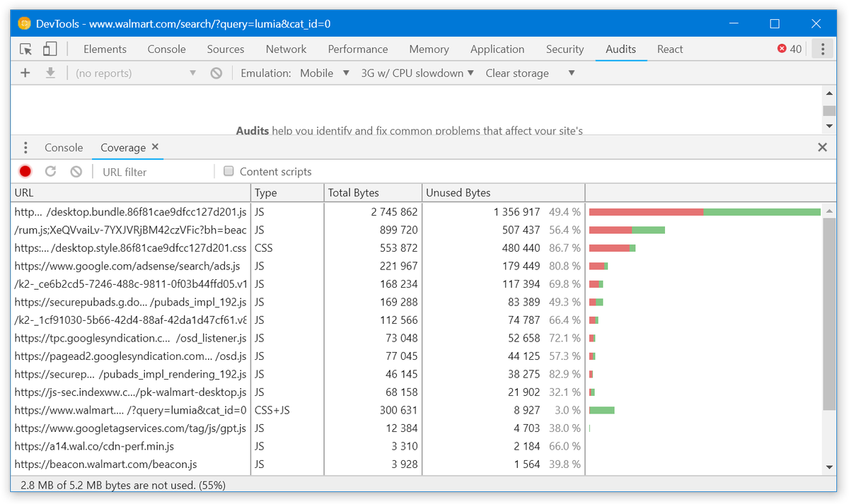The height and width of the screenshot is (504, 849).
Task: Sort by the Type column header
Action: [x=287, y=192]
